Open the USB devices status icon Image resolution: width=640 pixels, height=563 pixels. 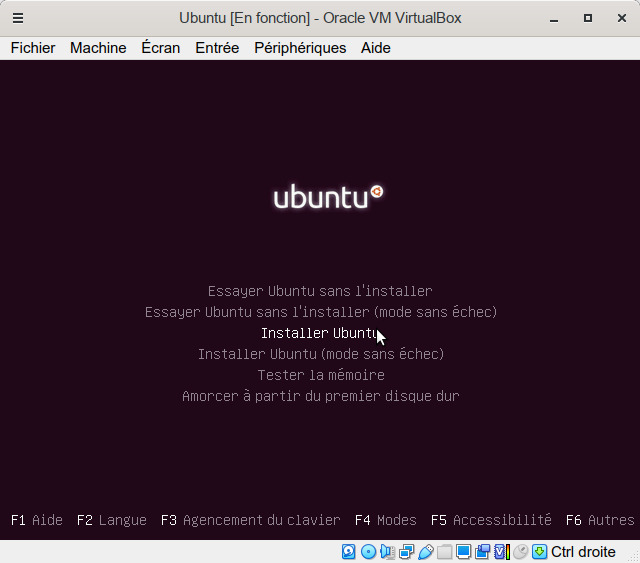coord(426,552)
